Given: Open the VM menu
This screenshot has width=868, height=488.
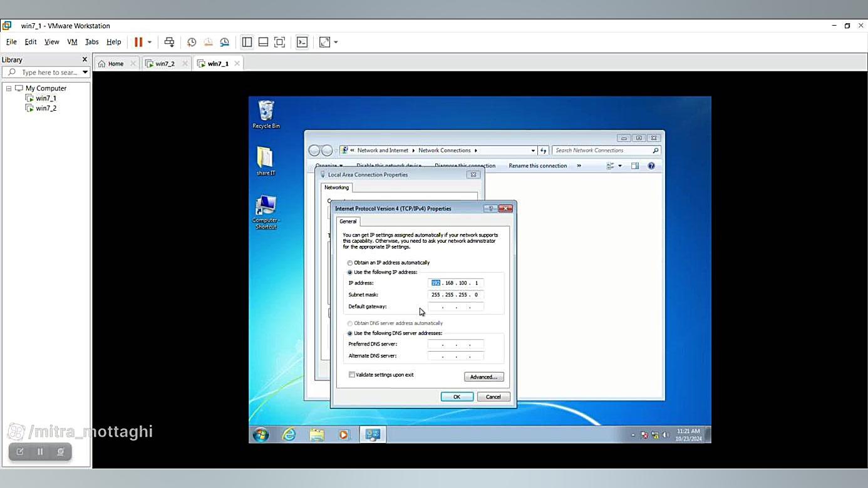Looking at the screenshot, I should (72, 42).
